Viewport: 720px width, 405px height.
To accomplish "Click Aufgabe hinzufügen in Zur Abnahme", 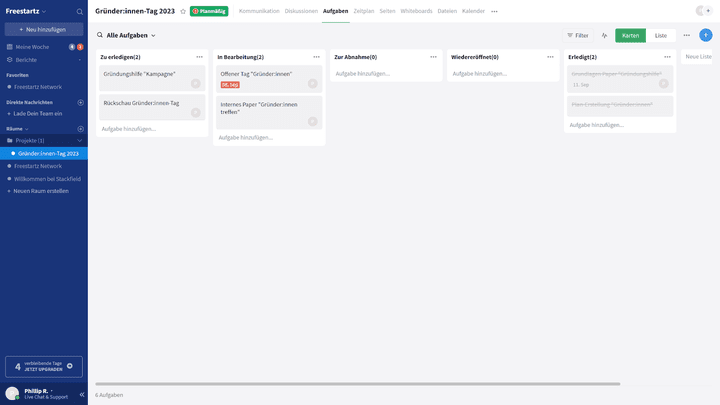I will click(x=363, y=73).
